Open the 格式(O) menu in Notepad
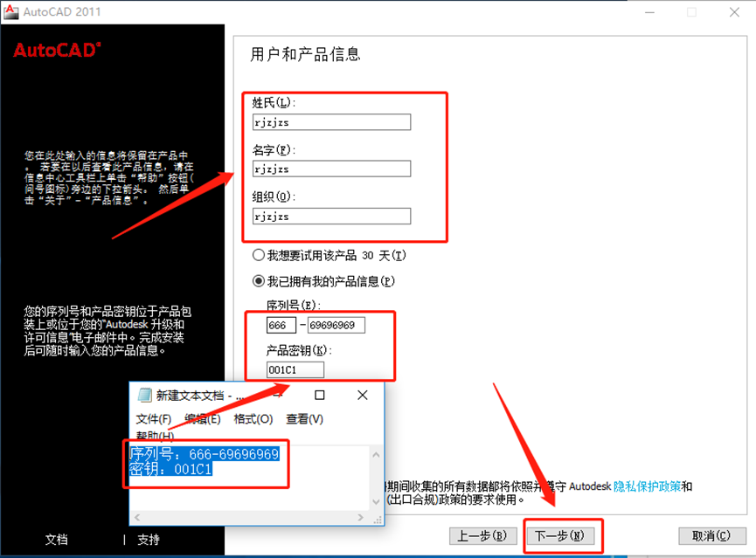756x558 pixels. click(252, 419)
